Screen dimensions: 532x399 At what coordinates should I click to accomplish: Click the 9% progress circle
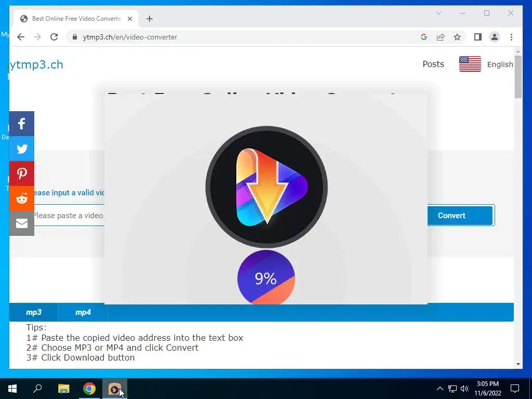266,277
